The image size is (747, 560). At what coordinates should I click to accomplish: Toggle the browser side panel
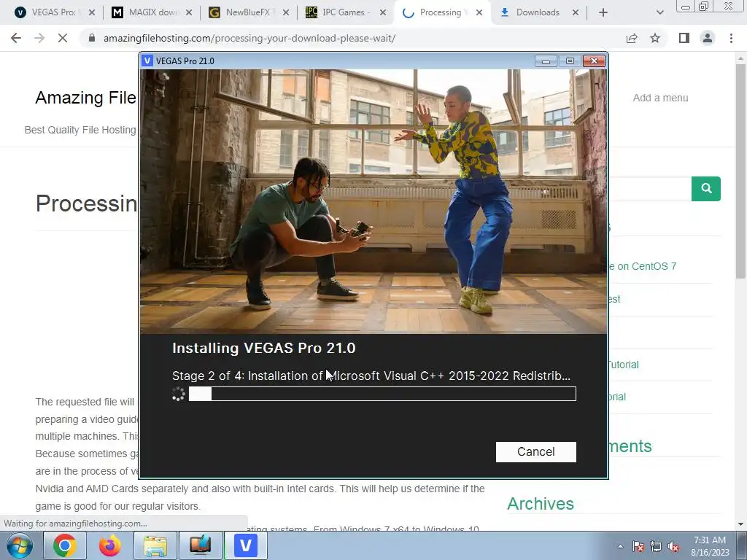[684, 38]
